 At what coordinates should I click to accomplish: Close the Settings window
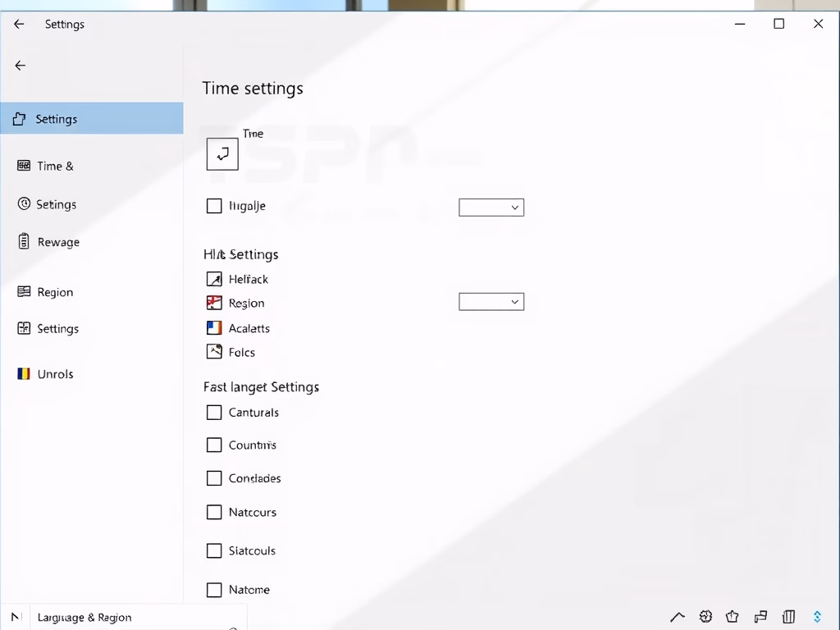[x=818, y=24]
